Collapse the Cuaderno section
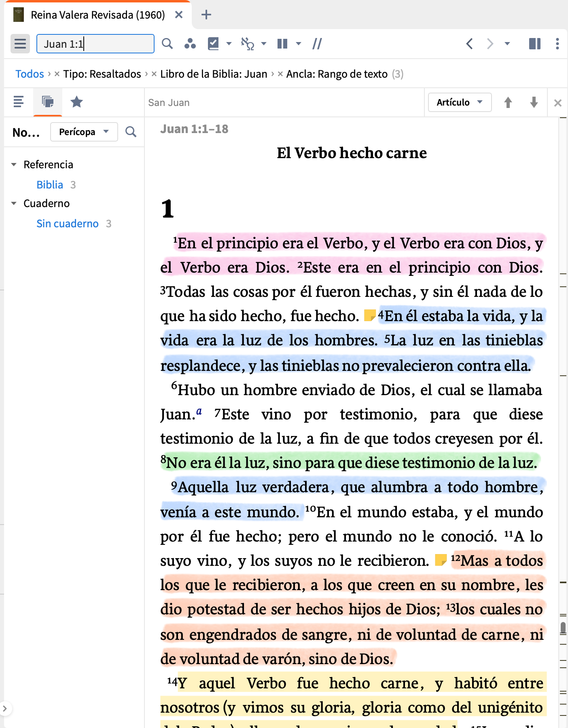This screenshot has width=568, height=728. coord(14,203)
